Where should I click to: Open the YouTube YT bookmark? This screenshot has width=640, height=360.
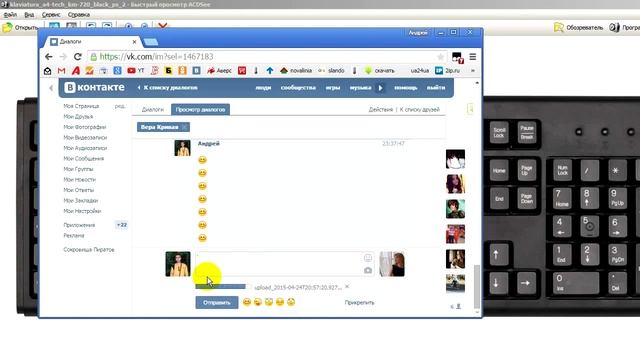pos(136,71)
